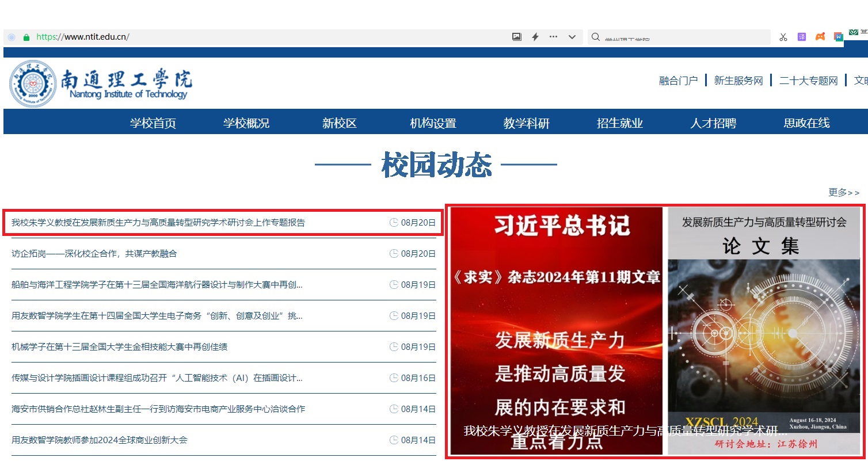
Task: Click the clock icon in the 传媒与设计学院 row
Action: coord(394,378)
